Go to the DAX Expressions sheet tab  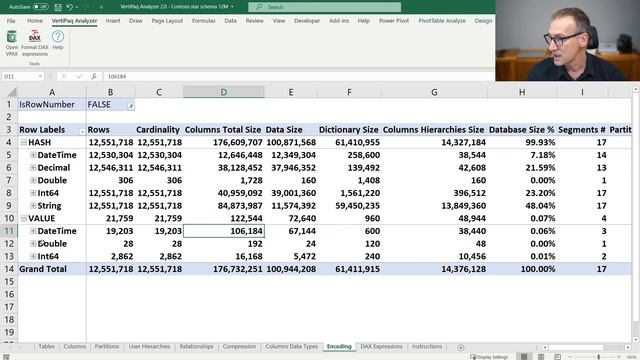pos(381,347)
